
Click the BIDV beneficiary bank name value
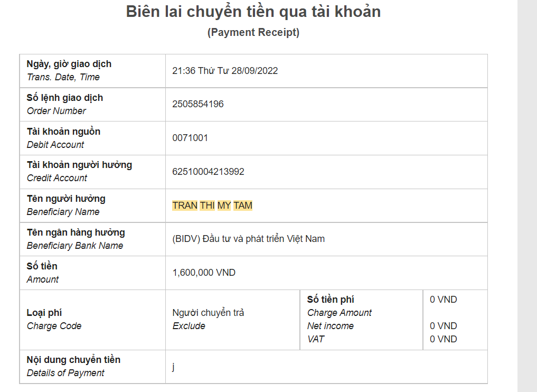248,239
